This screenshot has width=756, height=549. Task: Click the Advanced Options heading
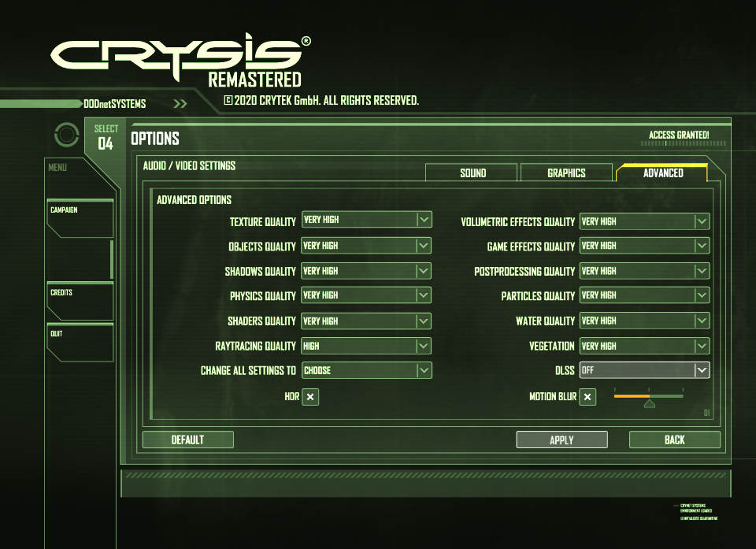click(194, 200)
